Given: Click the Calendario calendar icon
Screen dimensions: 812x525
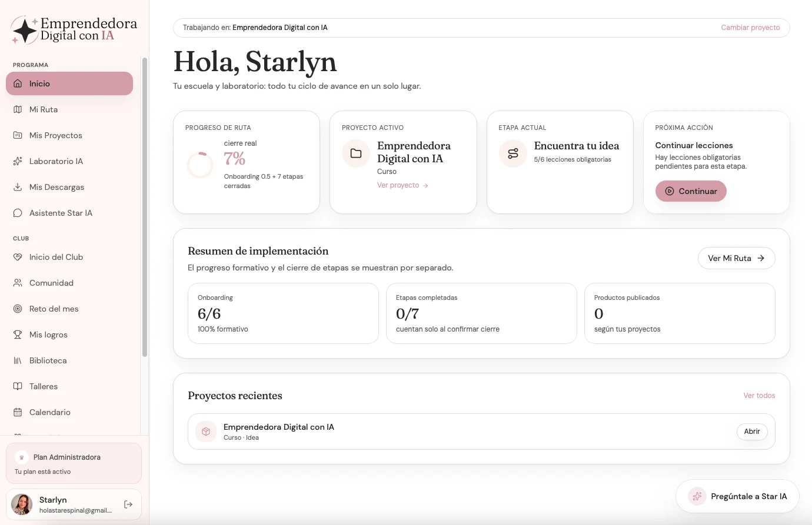Looking at the screenshot, I should point(18,412).
